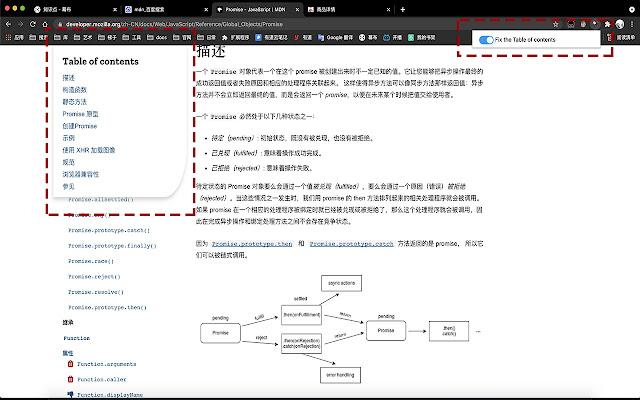Click the deprecated icon beside Function.arguments
This screenshot has height=400, width=640.
70,364
